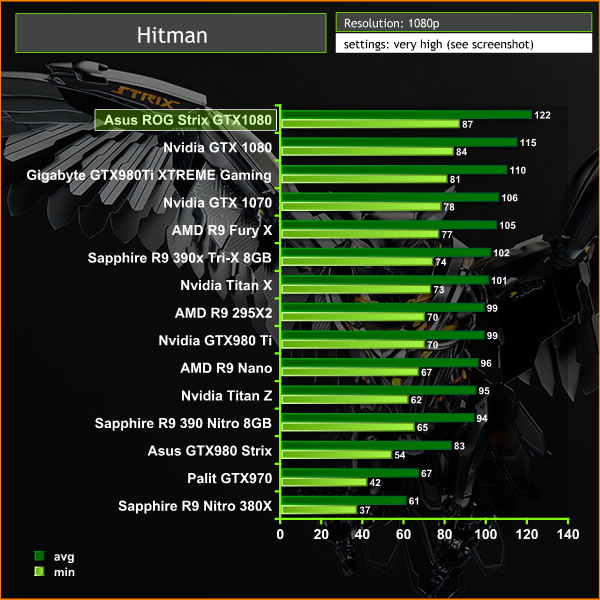Click the x-axis tick label 40

pyautogui.click(x=362, y=534)
